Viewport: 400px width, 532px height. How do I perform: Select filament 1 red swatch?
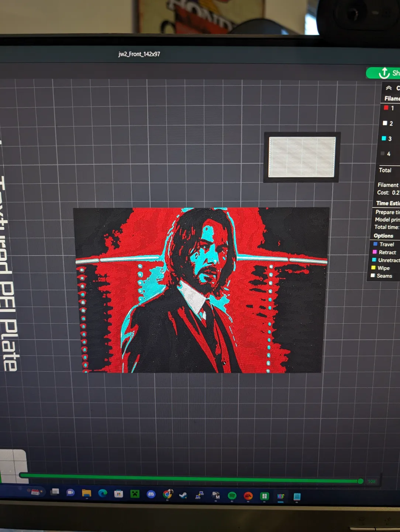[x=386, y=108]
